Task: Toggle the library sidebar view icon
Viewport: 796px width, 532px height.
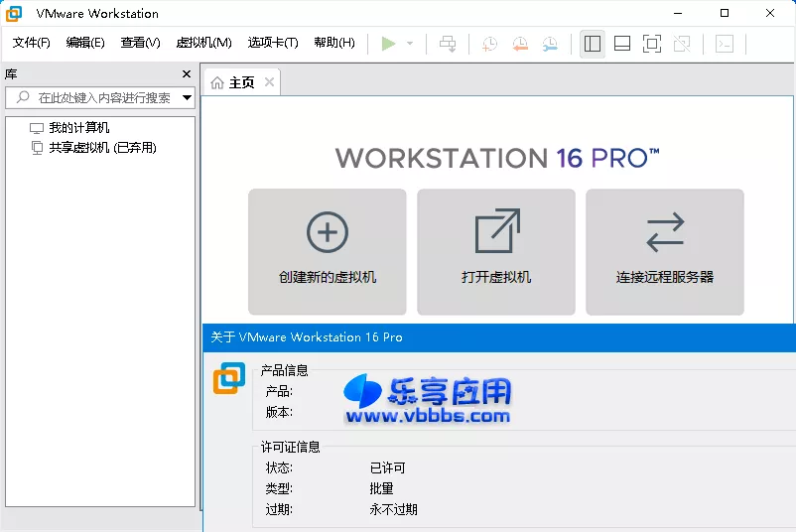Action: (593, 44)
